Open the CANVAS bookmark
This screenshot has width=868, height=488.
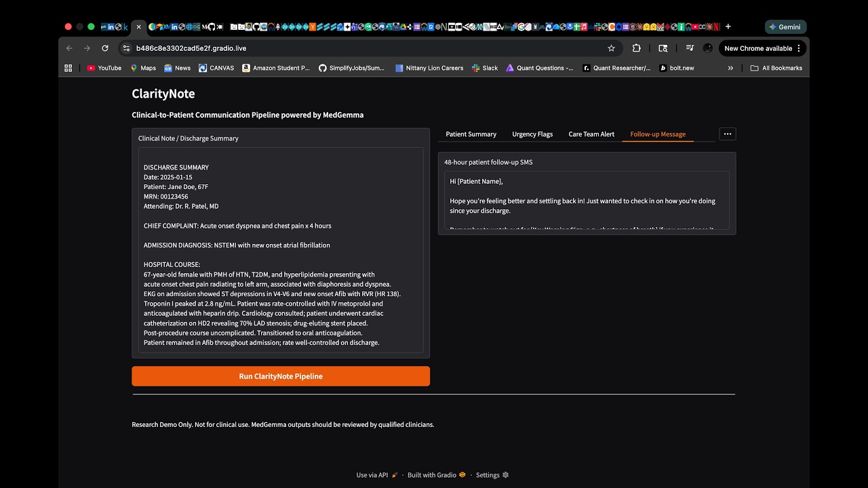(x=216, y=68)
